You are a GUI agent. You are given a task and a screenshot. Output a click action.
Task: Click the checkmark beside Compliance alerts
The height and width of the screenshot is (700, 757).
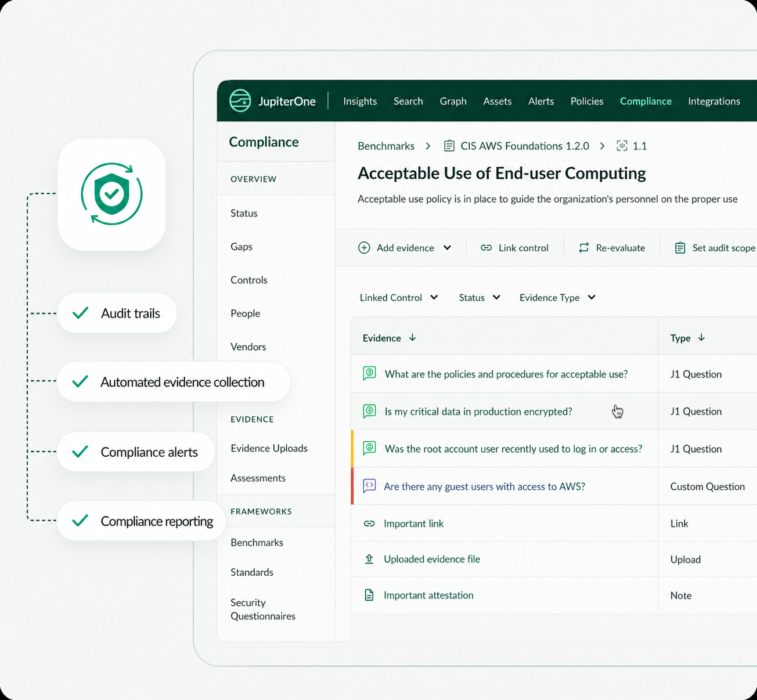(80, 452)
